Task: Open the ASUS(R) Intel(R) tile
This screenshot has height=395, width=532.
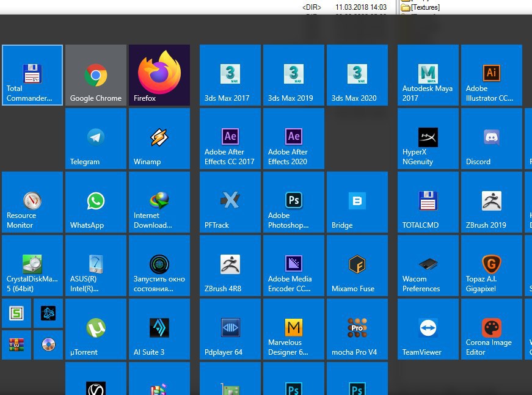Action: click(96, 266)
